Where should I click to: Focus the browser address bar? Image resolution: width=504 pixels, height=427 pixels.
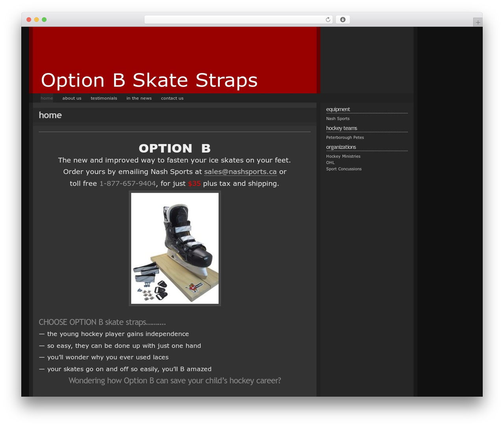[238, 20]
